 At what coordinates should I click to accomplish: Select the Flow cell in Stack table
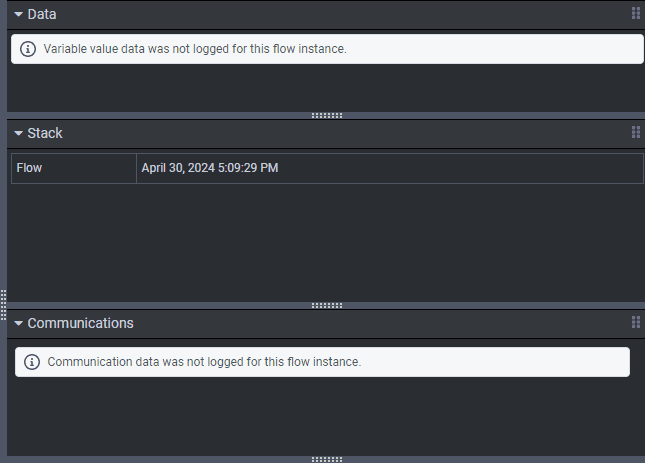tap(73, 168)
